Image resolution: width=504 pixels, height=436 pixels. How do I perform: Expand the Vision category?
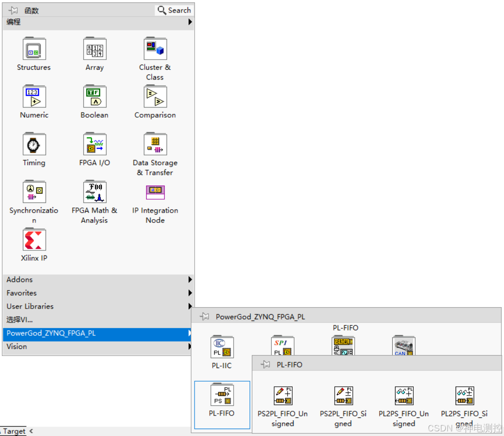click(97, 346)
